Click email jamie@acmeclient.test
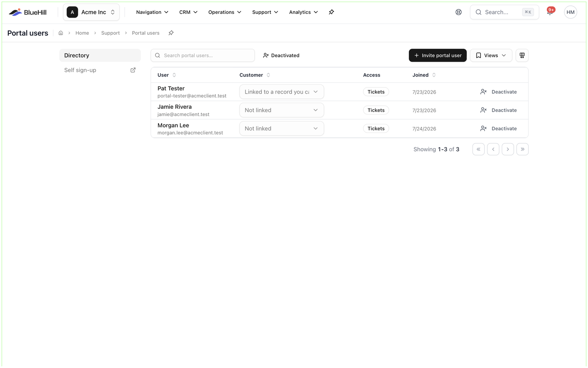This screenshot has width=588, height=368. click(x=183, y=114)
